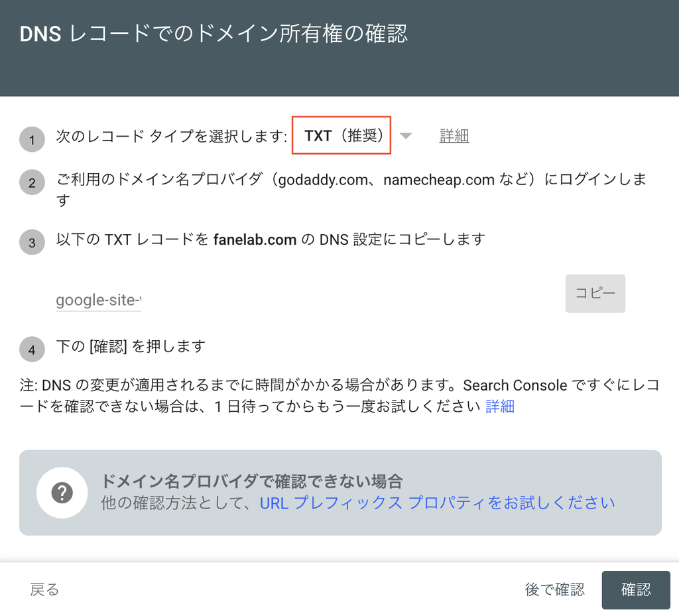Click the heading ドメイン名プロバイダで確認できない場合
The width and height of the screenshot is (679, 616).
click(x=252, y=481)
